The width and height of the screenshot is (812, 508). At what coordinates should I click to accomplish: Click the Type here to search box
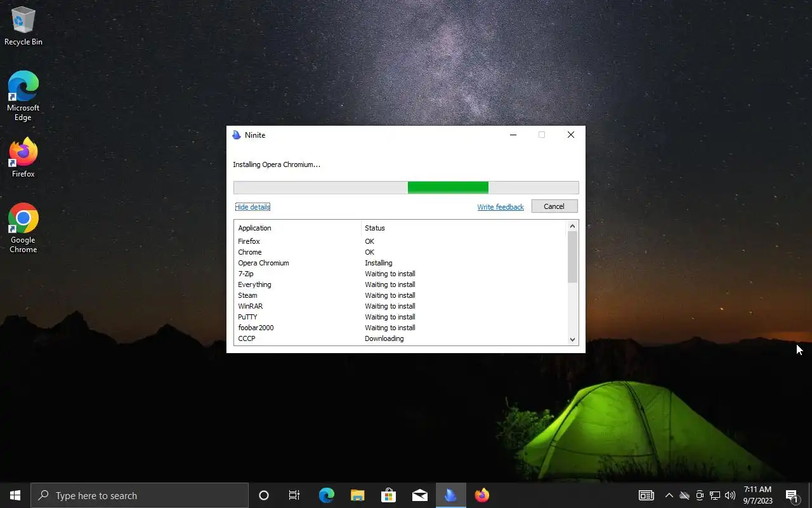[x=140, y=495]
